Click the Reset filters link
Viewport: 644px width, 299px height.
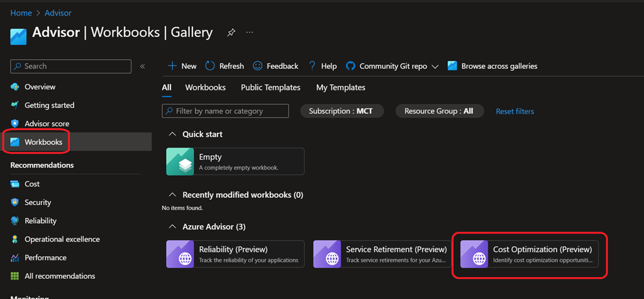[x=514, y=111]
